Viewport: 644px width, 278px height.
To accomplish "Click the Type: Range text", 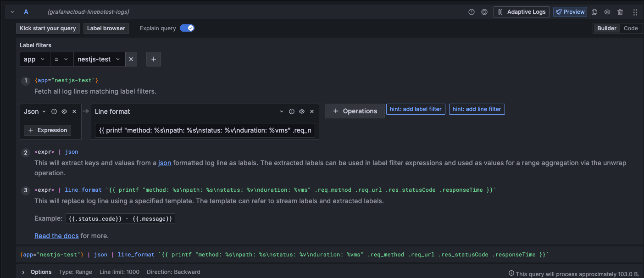I will tap(76, 272).
